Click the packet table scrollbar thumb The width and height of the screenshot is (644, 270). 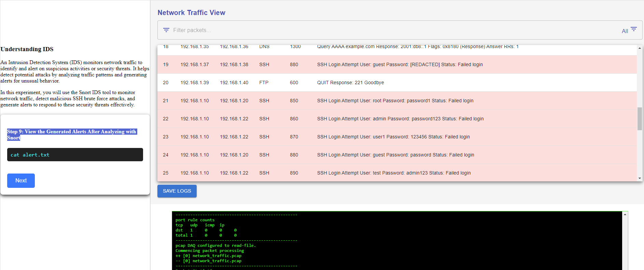click(640, 119)
